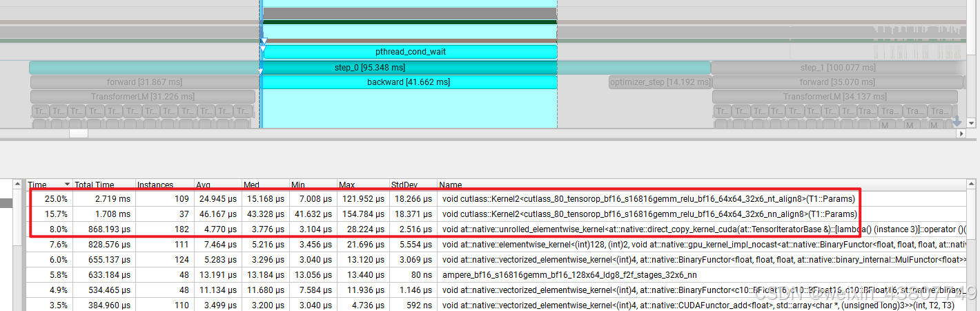Select the 534.465 μs total time cell

104,290
